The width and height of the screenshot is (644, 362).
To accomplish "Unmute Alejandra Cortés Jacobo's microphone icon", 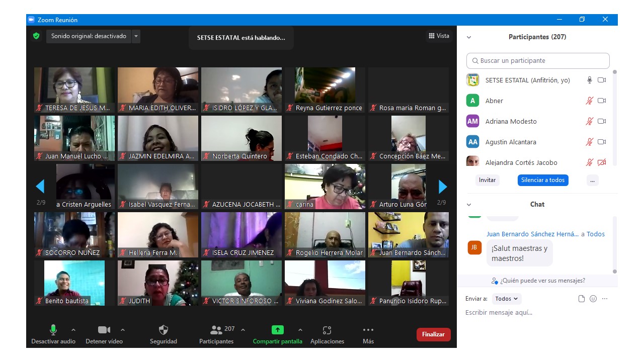I will (x=590, y=162).
